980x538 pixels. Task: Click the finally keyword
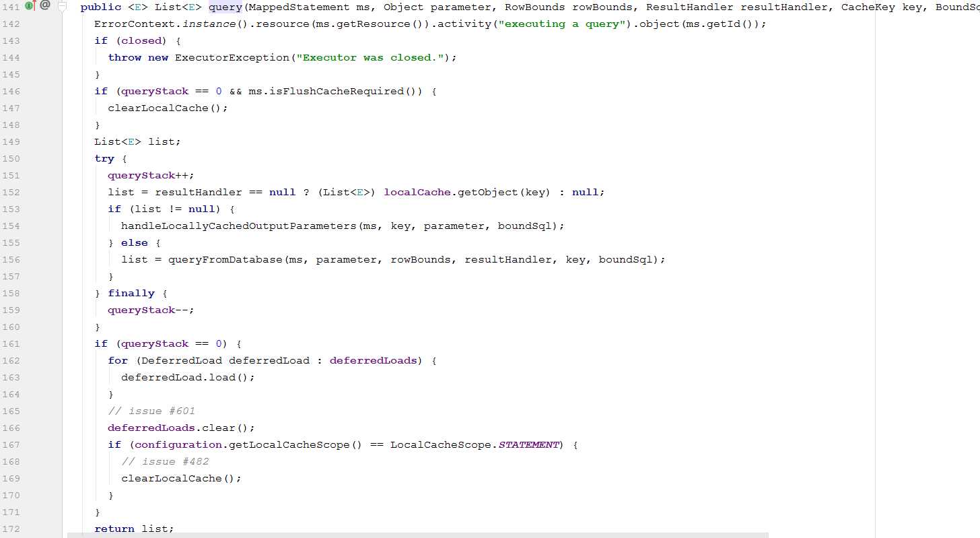click(131, 294)
